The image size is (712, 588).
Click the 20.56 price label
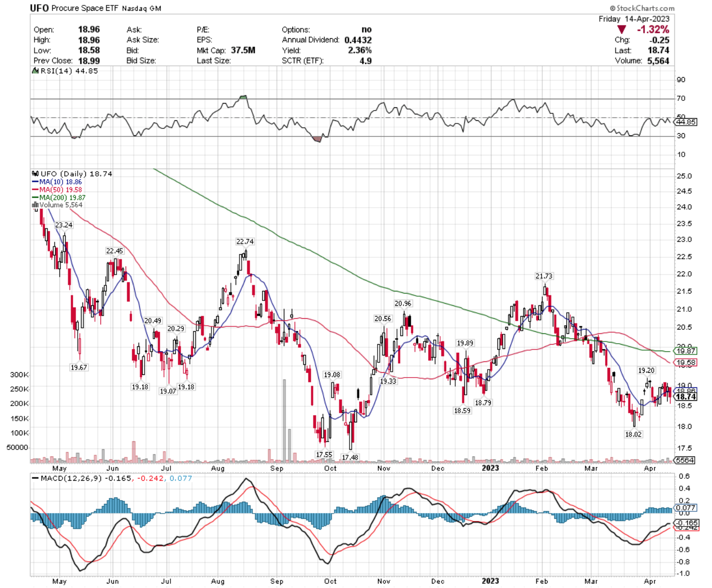tap(383, 318)
